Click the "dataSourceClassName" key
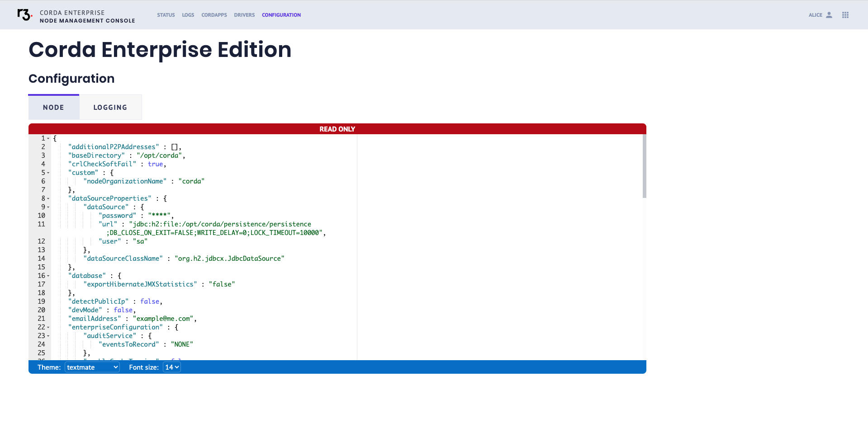Viewport: 868px width, 437px height. (123, 258)
